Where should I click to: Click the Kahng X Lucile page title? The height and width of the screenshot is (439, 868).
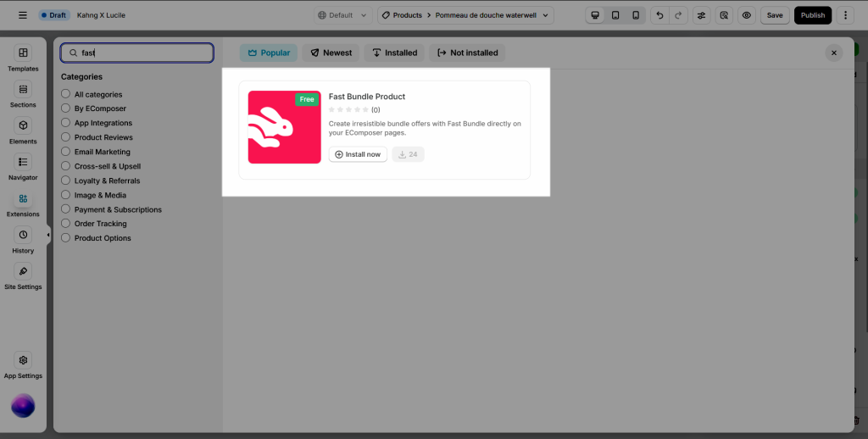101,15
